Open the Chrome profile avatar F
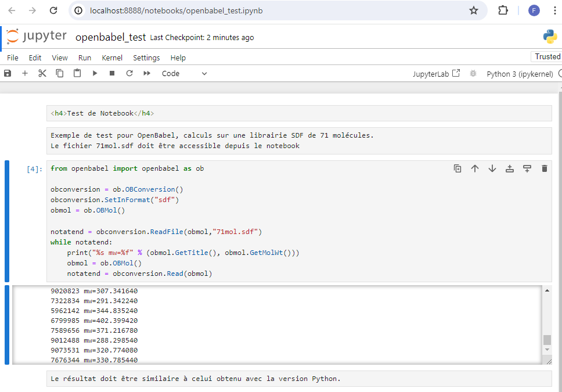The width and height of the screenshot is (562, 392). [x=534, y=11]
